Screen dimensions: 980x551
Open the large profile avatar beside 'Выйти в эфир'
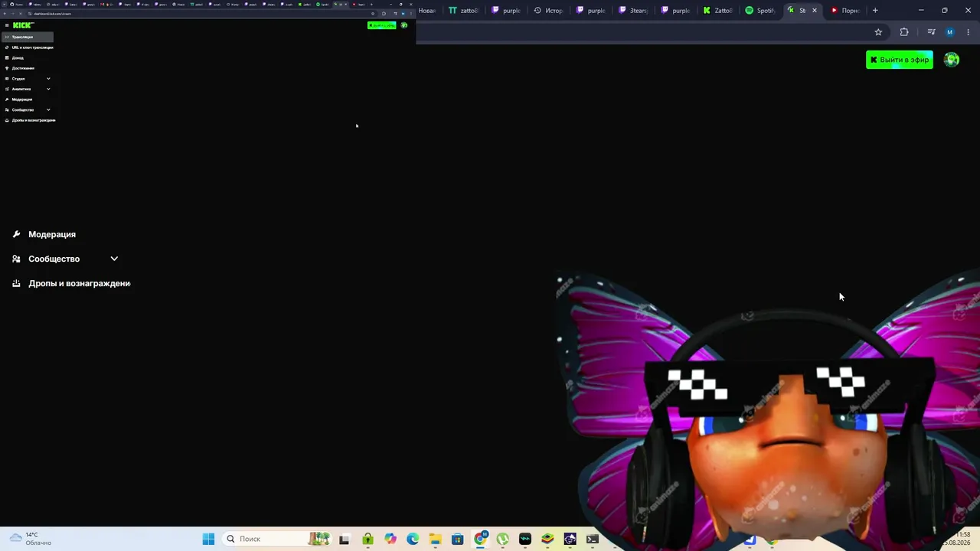[952, 60]
